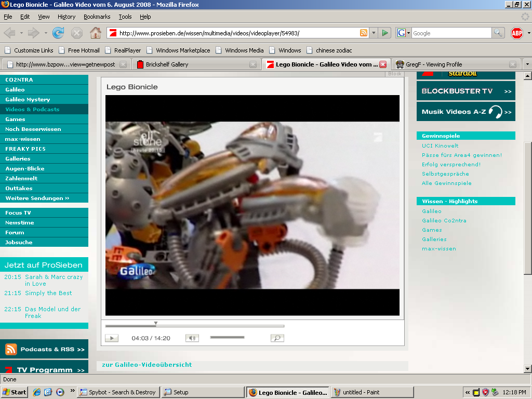Click the video player zoom magnifier button
The height and width of the screenshot is (399, 532).
(x=277, y=338)
